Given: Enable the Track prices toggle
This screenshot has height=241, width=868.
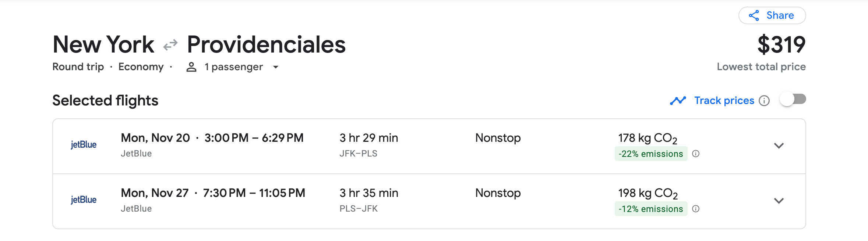Looking at the screenshot, I should point(793,99).
